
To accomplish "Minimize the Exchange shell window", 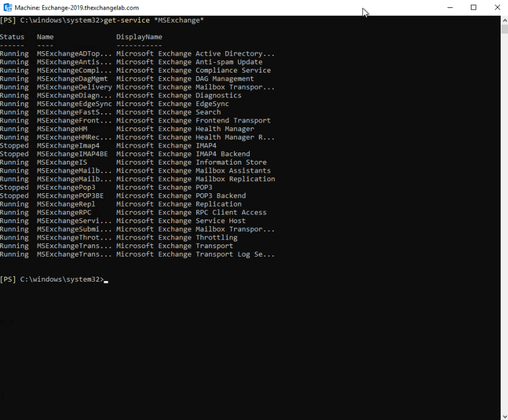I will point(450,7).
